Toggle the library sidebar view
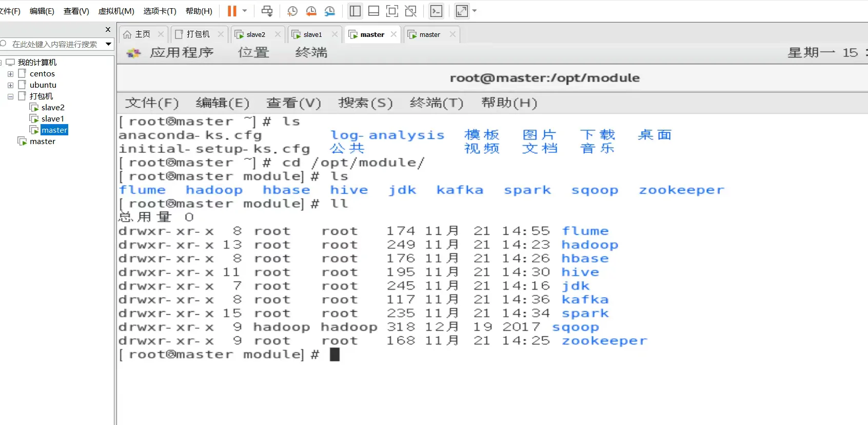 tap(355, 11)
